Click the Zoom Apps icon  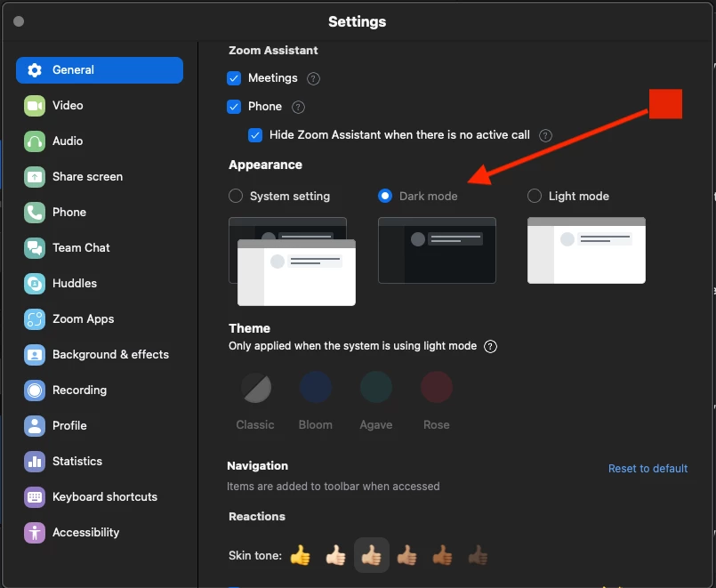coord(35,319)
